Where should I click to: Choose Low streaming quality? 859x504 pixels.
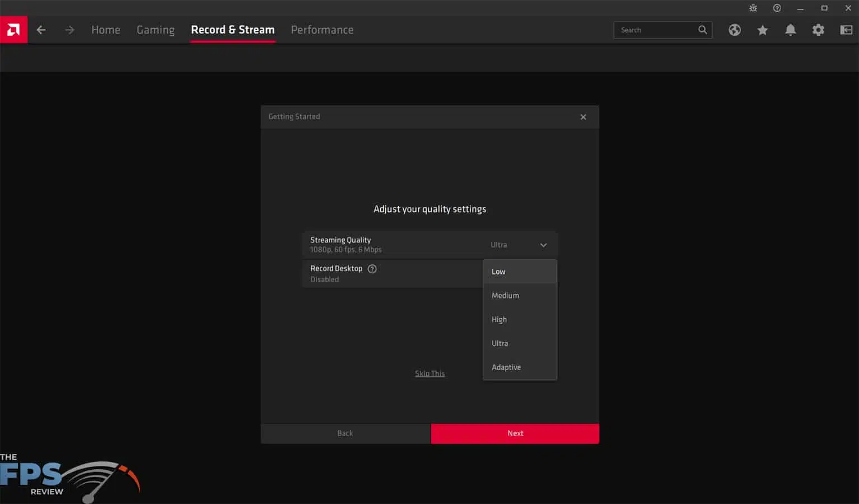(x=520, y=272)
